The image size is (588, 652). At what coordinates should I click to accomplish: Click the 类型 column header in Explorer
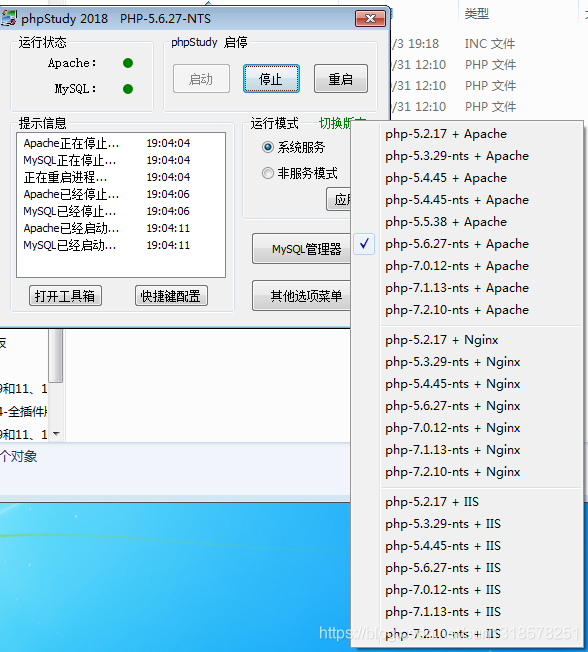coord(477,14)
